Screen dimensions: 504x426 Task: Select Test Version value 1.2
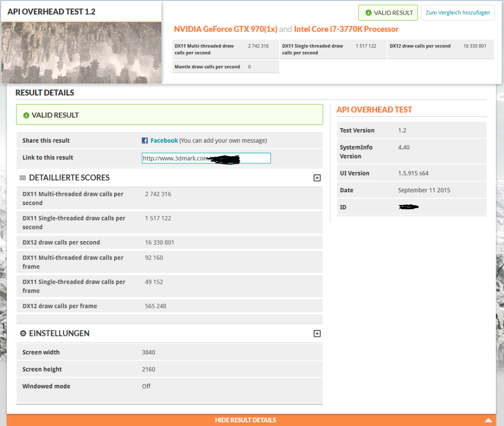(402, 130)
